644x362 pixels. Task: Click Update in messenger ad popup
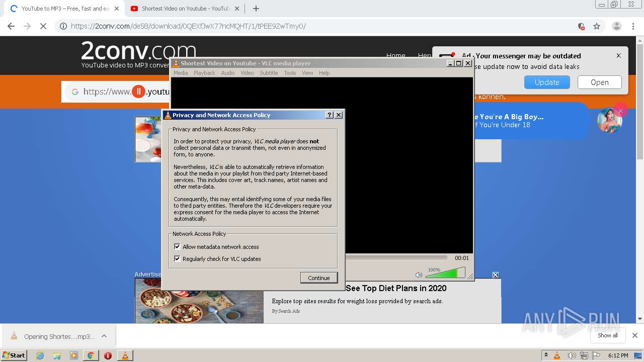[x=547, y=82]
